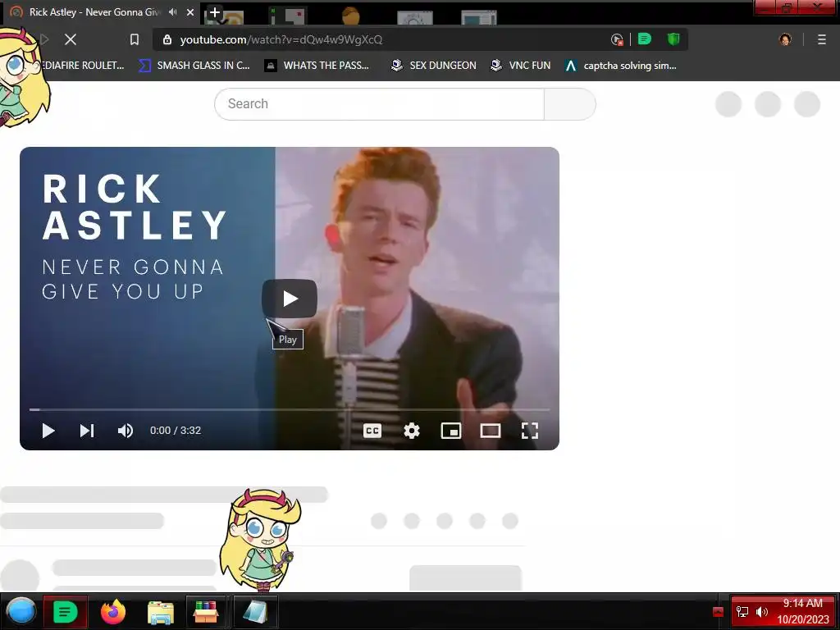Click the address bar URL youtube.com
The height and width of the screenshot is (630, 840).
[281, 39]
